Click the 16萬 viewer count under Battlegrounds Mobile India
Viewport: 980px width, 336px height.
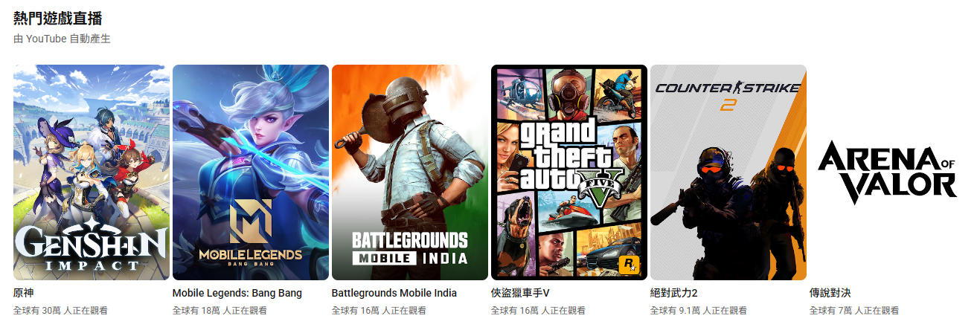(379, 311)
